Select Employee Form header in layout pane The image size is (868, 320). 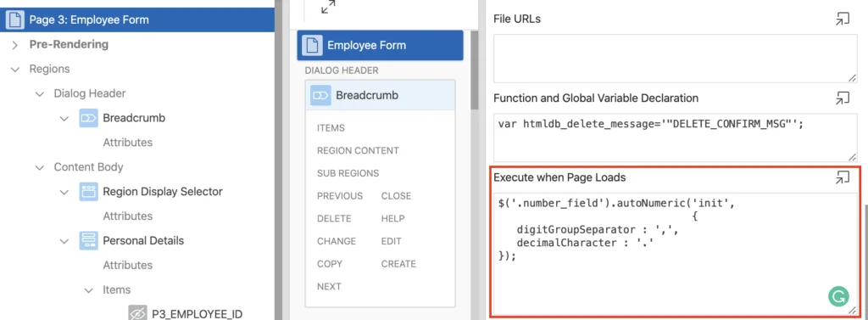click(x=381, y=46)
